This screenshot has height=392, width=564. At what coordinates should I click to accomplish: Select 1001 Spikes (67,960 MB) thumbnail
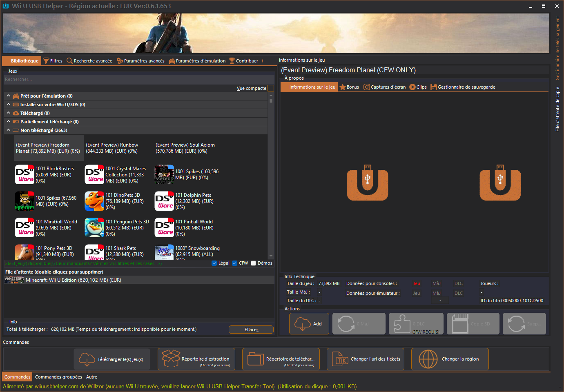25,201
